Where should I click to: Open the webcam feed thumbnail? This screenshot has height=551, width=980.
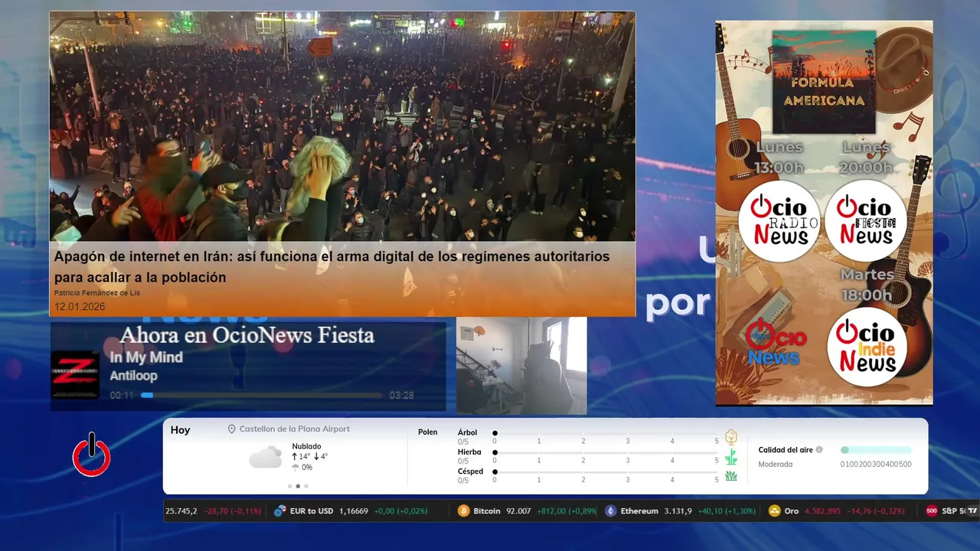click(x=521, y=366)
